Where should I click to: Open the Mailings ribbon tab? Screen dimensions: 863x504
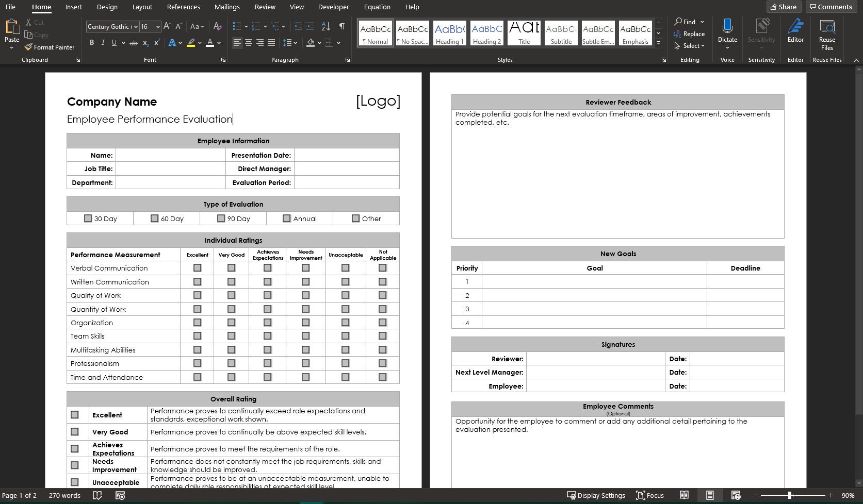click(x=227, y=7)
